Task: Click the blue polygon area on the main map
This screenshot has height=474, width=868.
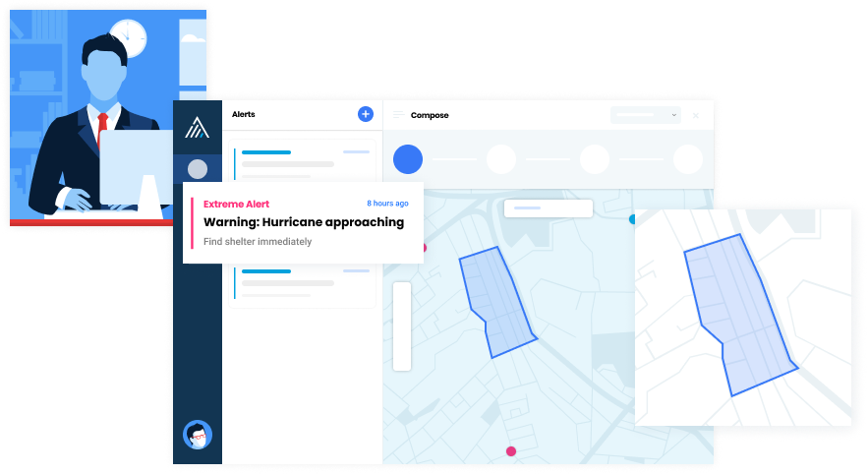Action: pos(496,302)
